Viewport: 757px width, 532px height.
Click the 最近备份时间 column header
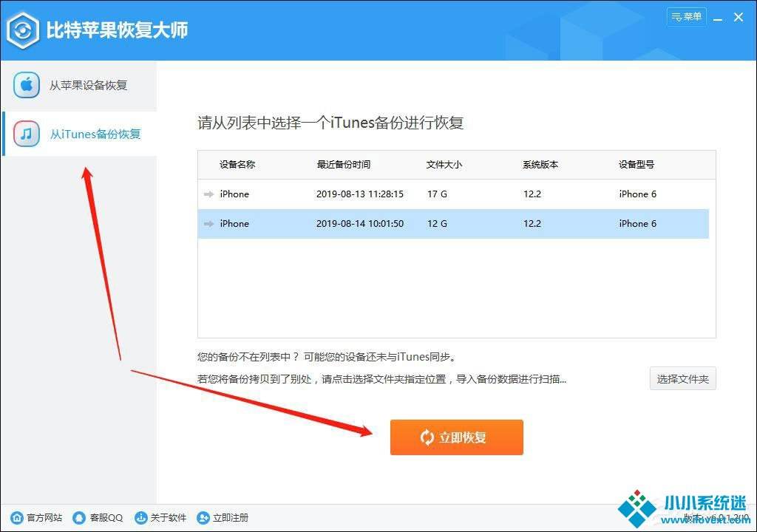[343, 165]
